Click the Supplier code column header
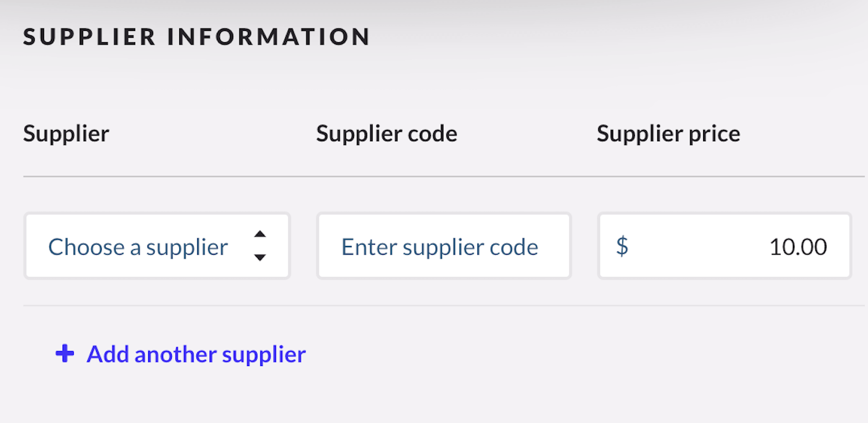868x423 pixels. coord(387,133)
